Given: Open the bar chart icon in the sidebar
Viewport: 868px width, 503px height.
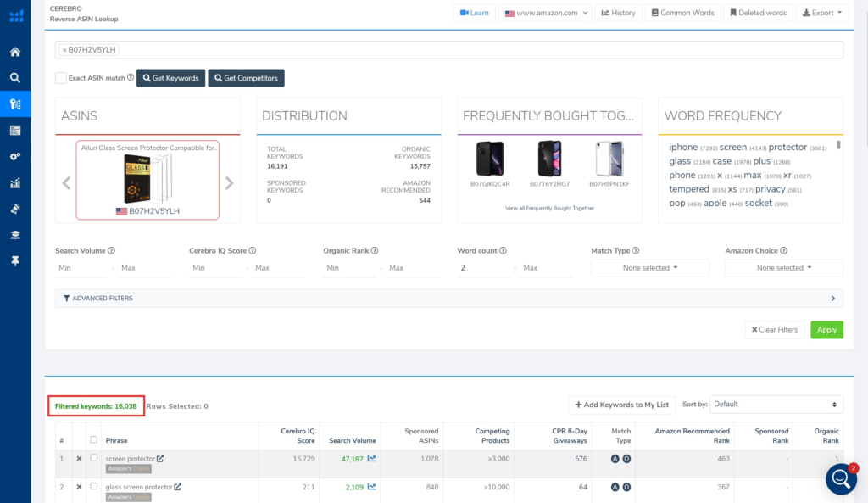Looking at the screenshot, I should 15,183.
